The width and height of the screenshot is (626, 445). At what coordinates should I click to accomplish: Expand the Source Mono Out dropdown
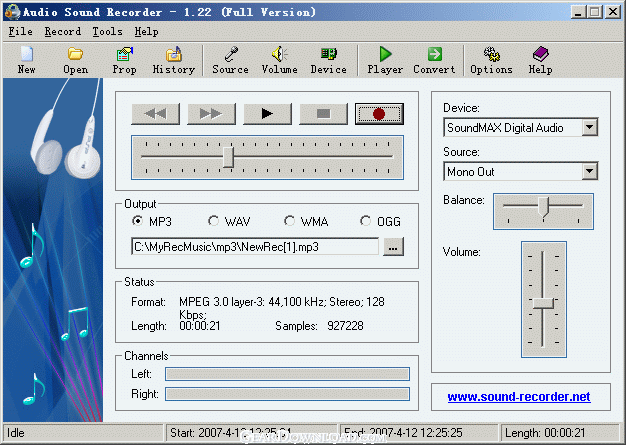point(590,172)
